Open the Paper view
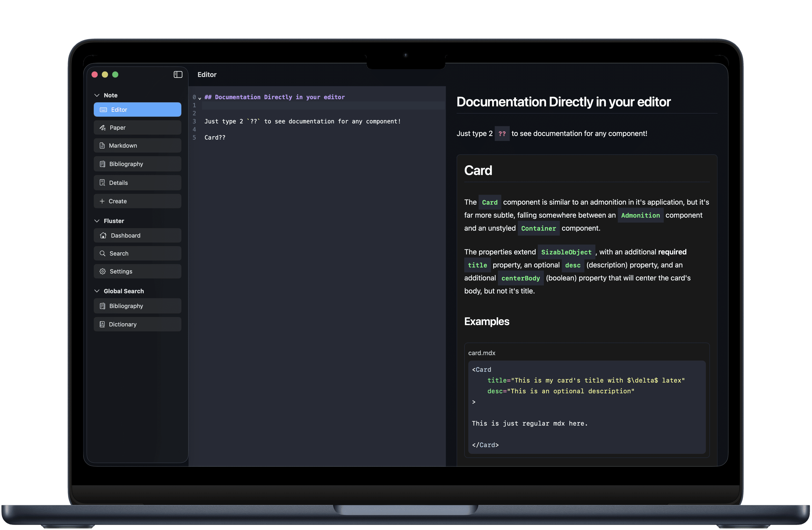 137,127
